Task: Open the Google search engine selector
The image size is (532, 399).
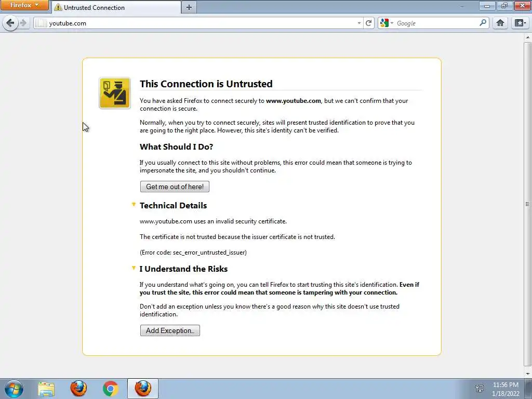Action: pos(387,23)
